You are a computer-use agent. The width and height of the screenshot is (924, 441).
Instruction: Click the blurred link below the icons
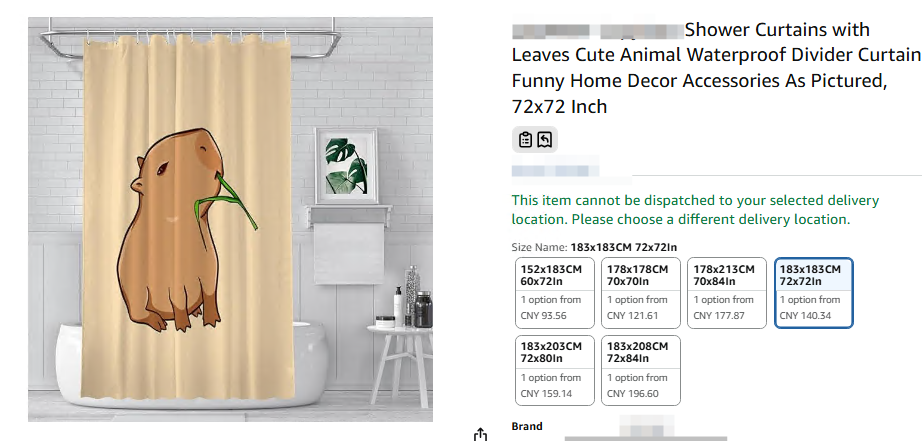point(555,172)
